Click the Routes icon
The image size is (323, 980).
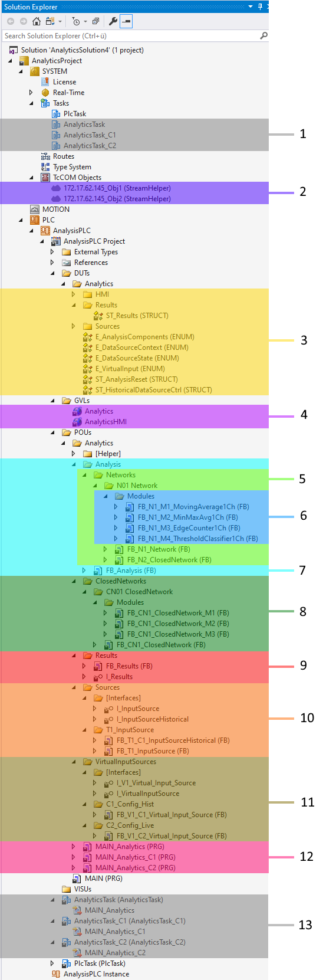[x=45, y=156]
